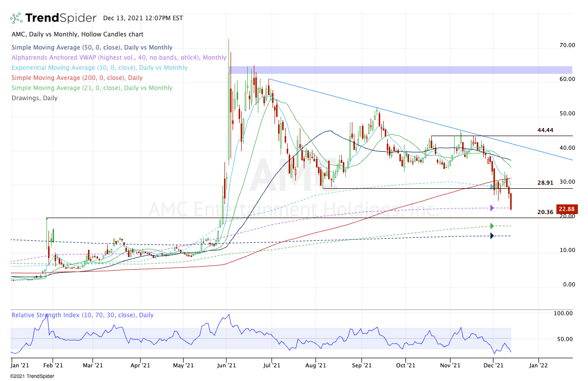
Task: Click the 20.36 horizontal level label
Action: (545, 213)
